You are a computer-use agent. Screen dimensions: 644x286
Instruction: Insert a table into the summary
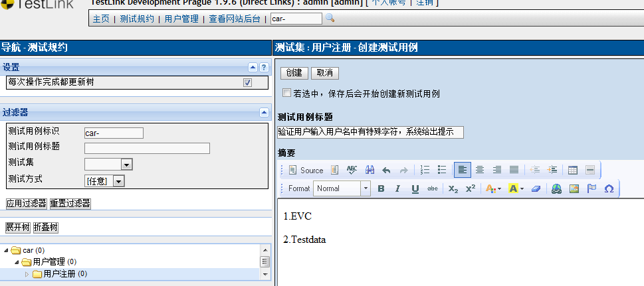point(572,170)
